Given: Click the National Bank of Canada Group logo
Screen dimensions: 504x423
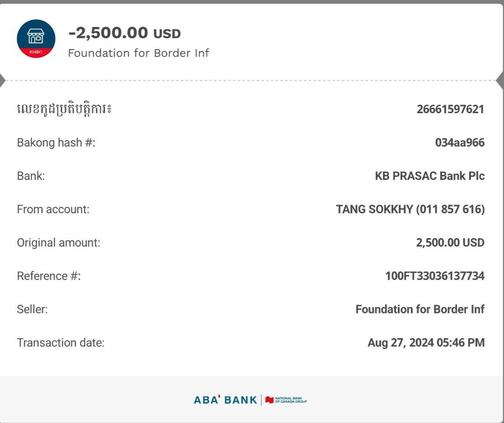Looking at the screenshot, I should [286, 400].
